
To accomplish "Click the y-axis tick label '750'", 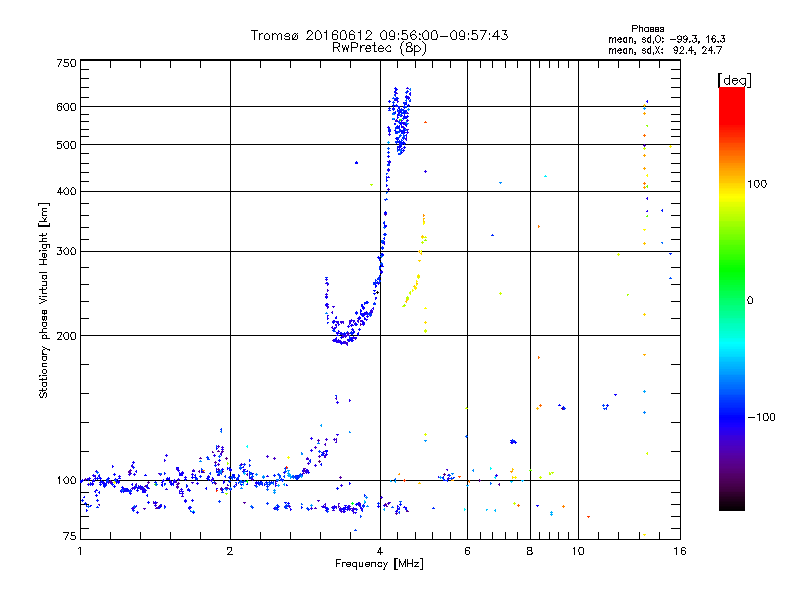I will (x=66, y=63).
